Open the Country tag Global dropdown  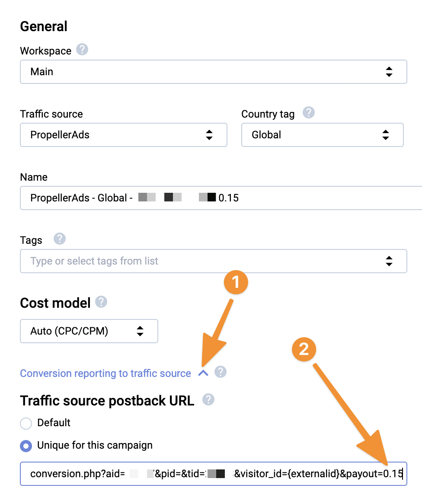pyautogui.click(x=322, y=135)
